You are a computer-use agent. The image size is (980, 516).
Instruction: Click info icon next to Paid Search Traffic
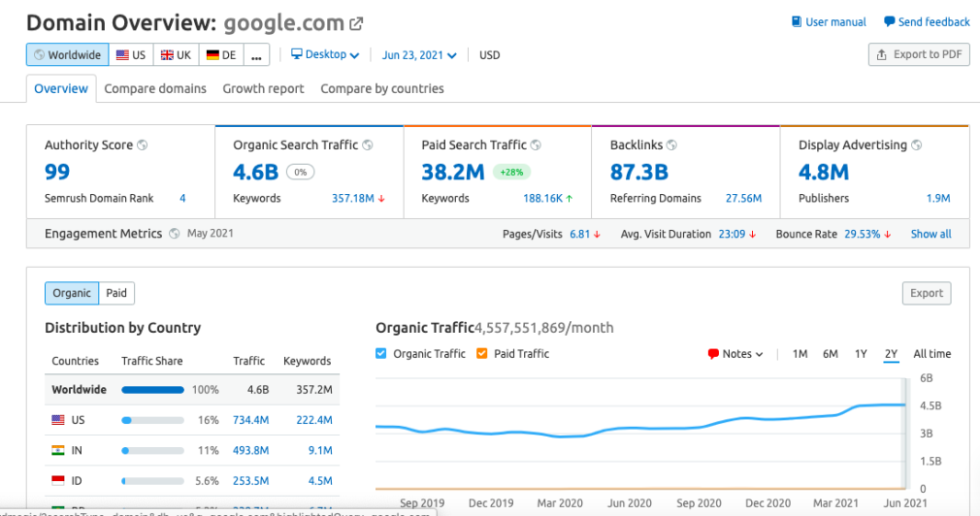click(536, 145)
